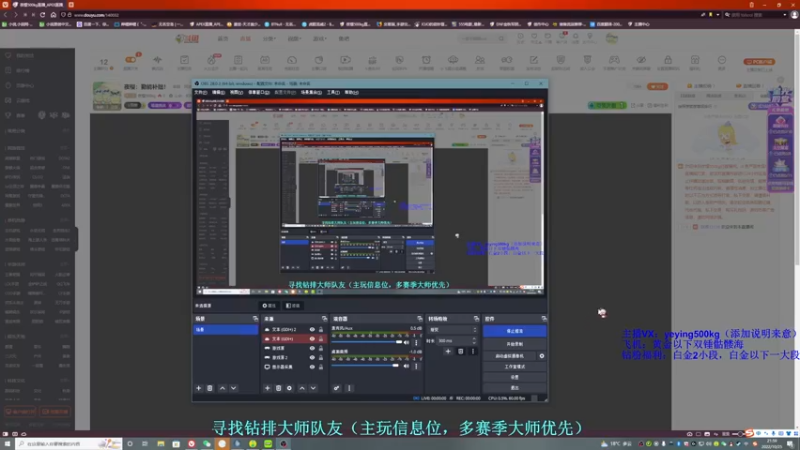Hide the selected 文本 (GDI+) source
800x450 pixels.
312,339
